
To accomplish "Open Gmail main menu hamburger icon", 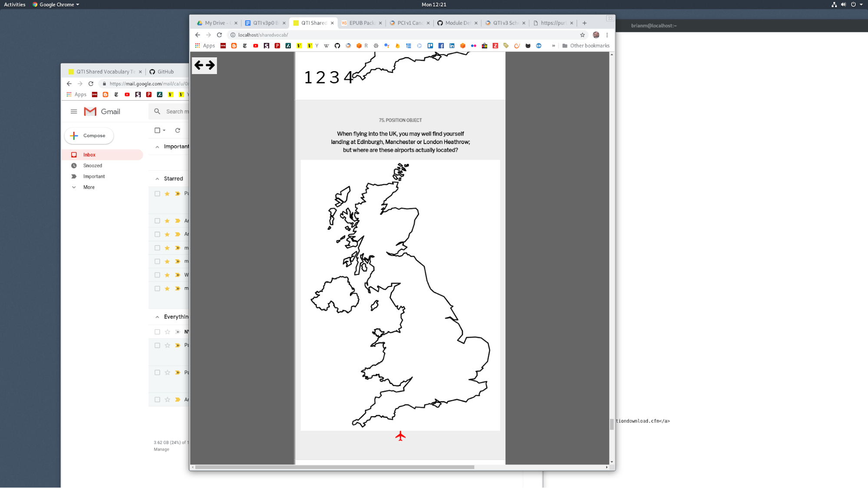I will pyautogui.click(x=74, y=111).
